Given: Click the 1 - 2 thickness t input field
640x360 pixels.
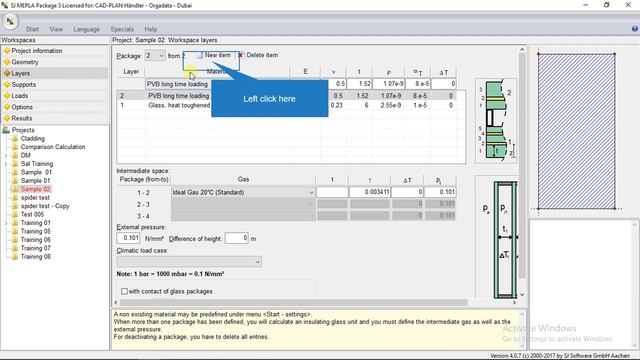Looking at the screenshot, I should (x=332, y=192).
